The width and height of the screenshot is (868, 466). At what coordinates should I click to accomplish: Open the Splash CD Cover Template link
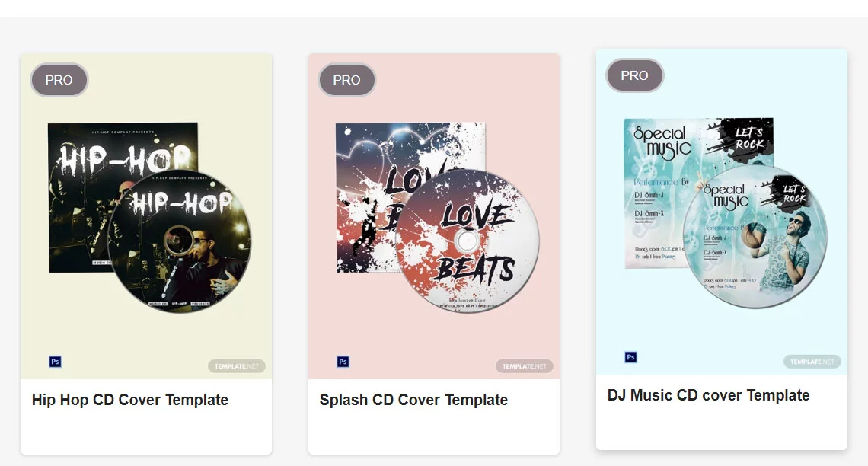tap(413, 400)
